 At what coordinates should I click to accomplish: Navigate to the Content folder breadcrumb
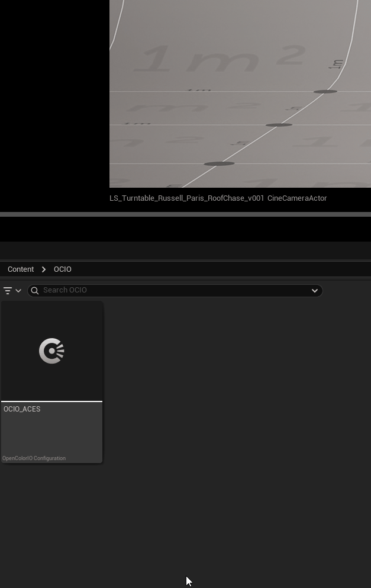click(x=21, y=269)
